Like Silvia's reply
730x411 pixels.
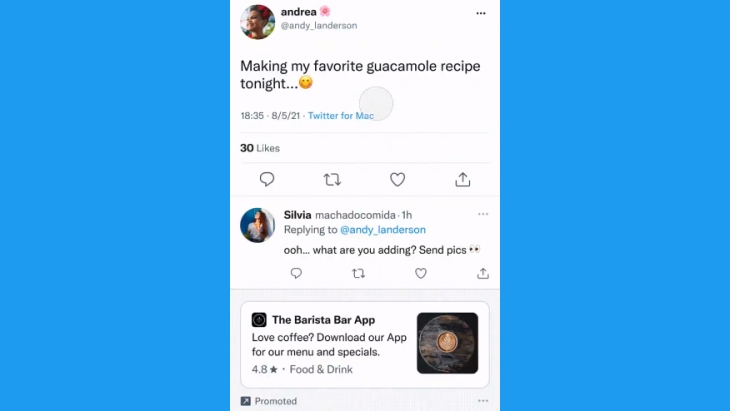[420, 273]
